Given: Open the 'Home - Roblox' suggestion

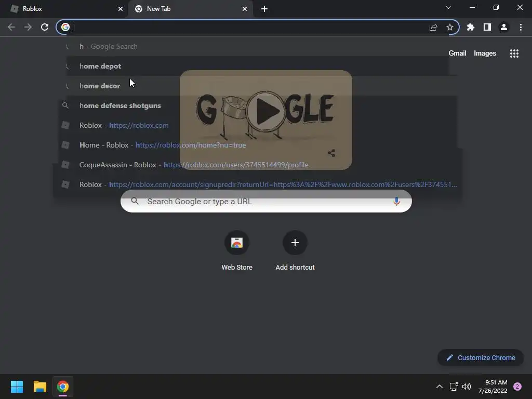Looking at the screenshot, I should (x=258, y=145).
